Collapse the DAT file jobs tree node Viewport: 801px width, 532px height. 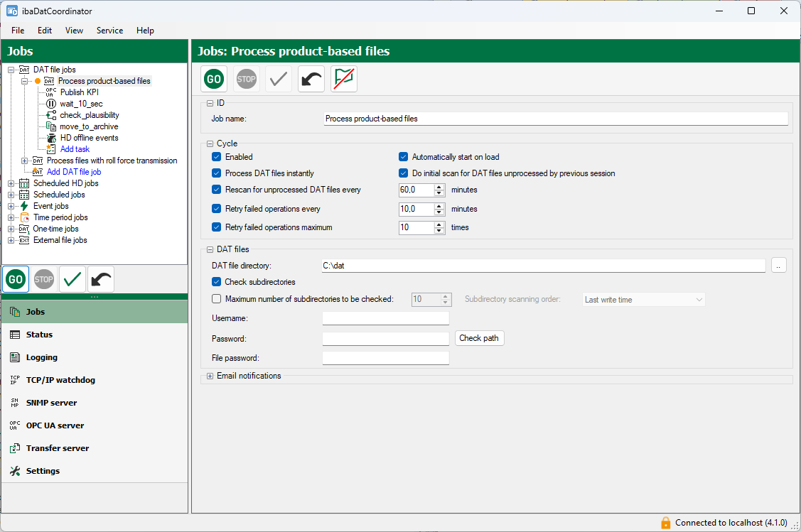coord(11,70)
